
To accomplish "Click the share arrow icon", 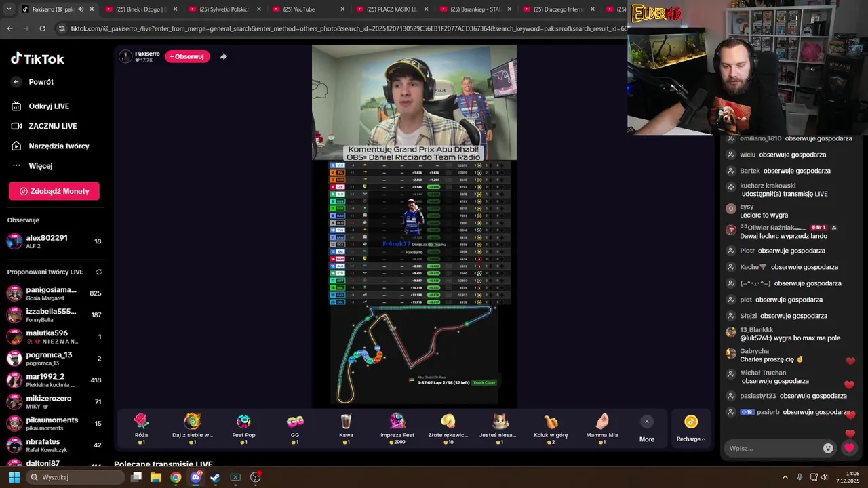I will click(x=224, y=56).
